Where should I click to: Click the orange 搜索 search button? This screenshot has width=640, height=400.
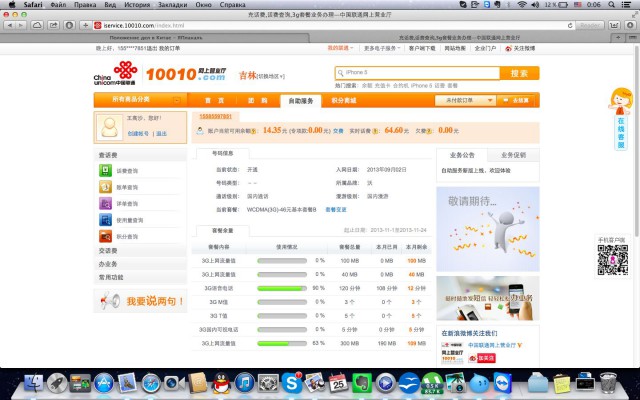[519, 73]
